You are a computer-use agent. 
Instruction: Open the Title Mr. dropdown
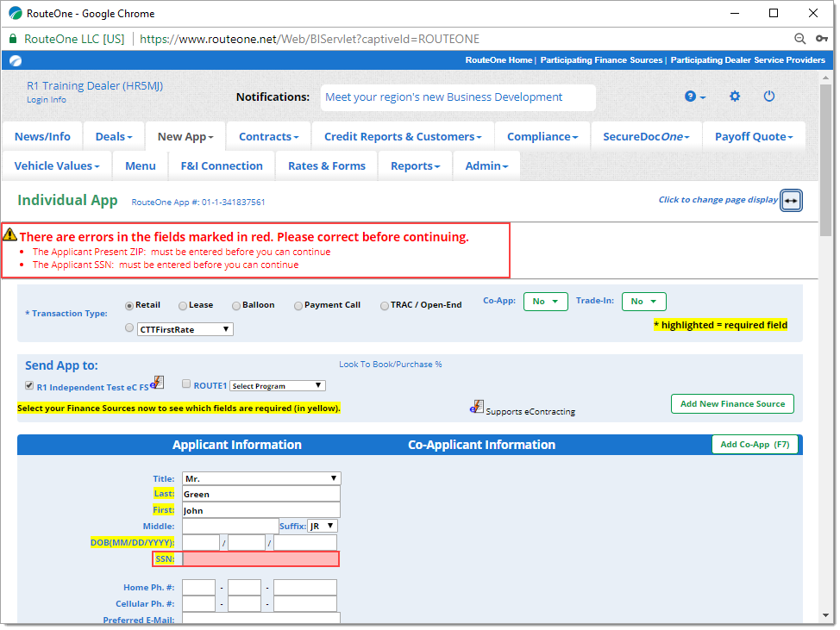click(x=261, y=478)
